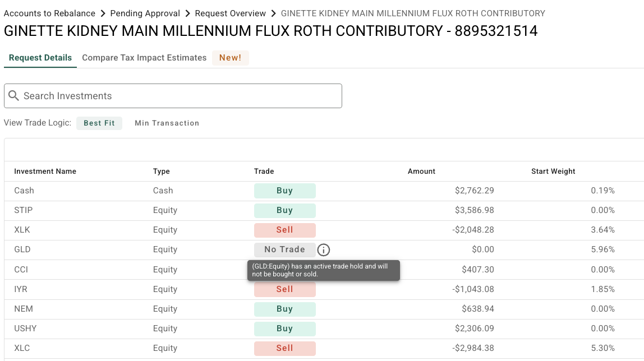Click the No Trade badge for GLD
Screen dimensions: 644x361
284,250
